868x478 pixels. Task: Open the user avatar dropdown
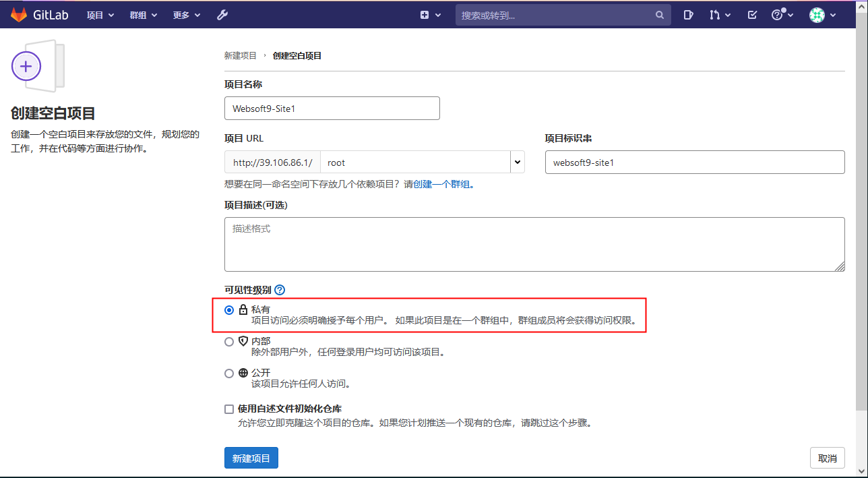(823, 15)
